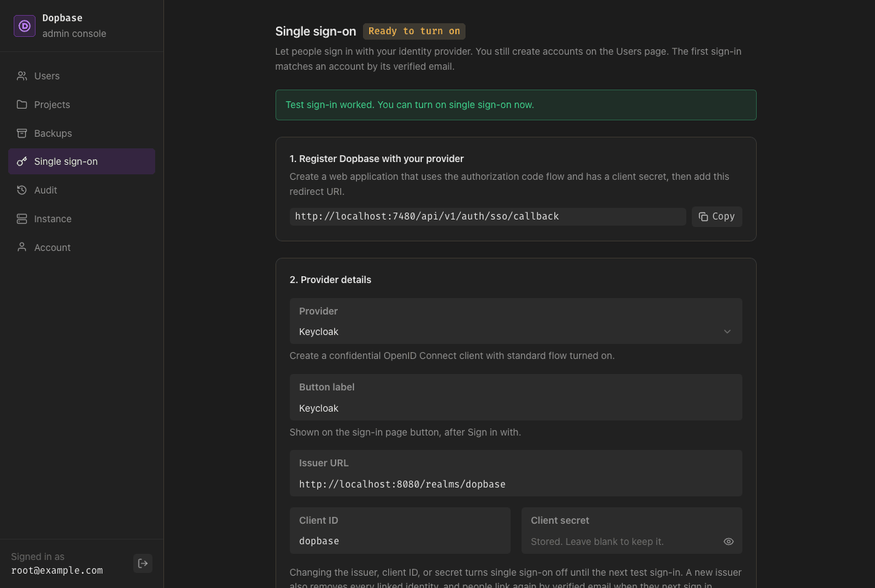Go to the Instance menu item
Viewport: 875px width, 588px height.
coord(81,219)
